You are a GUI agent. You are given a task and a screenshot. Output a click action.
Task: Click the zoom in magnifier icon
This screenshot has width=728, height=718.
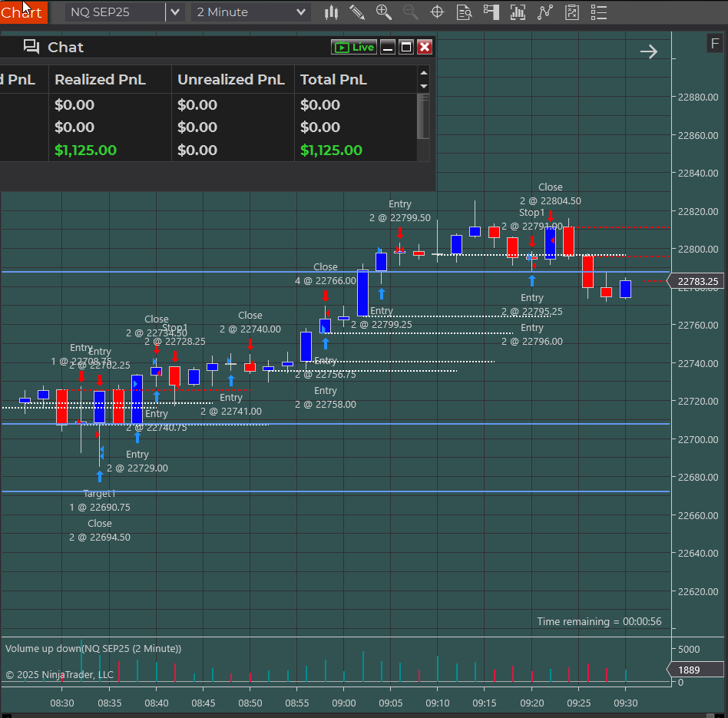(x=383, y=12)
